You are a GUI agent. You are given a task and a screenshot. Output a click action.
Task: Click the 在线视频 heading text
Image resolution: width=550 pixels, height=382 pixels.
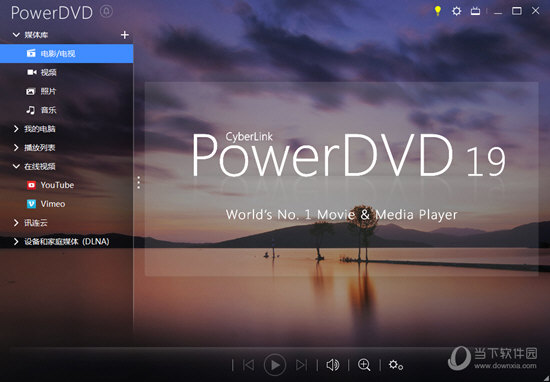point(40,166)
